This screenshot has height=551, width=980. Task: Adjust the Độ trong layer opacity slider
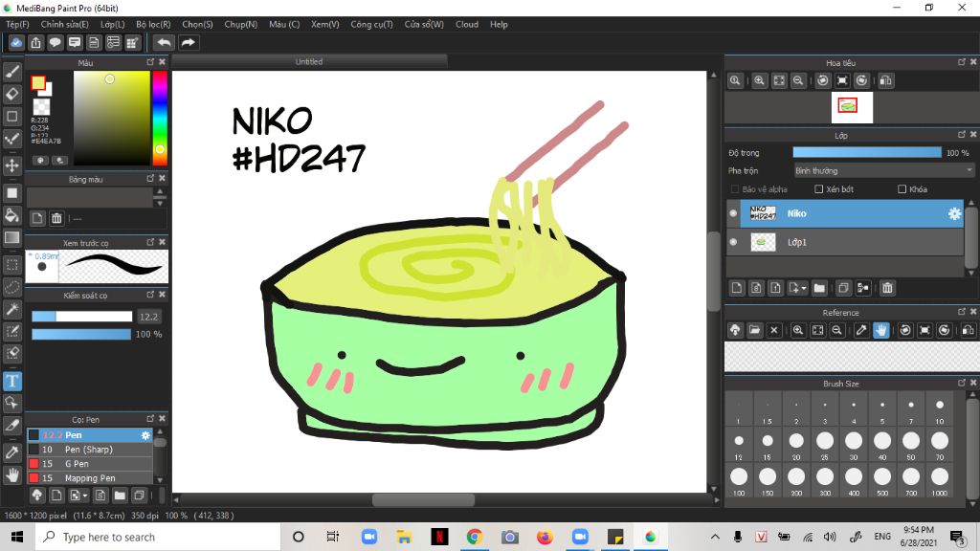[867, 153]
